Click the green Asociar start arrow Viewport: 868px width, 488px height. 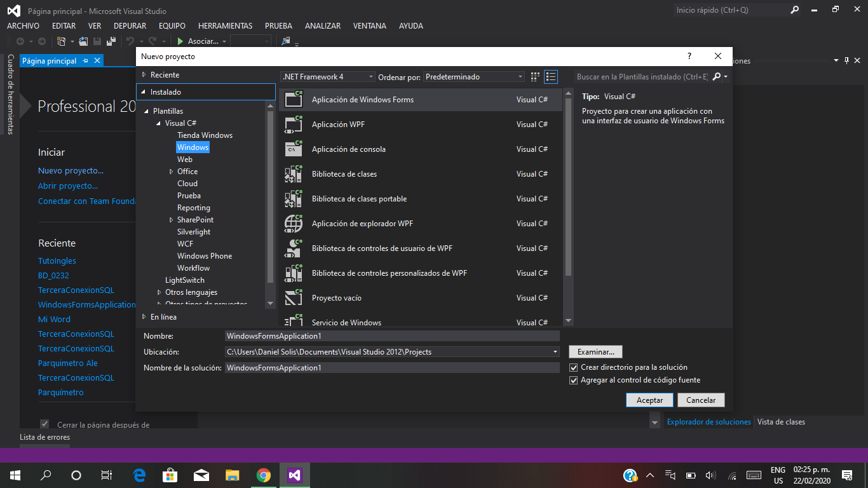tap(180, 41)
